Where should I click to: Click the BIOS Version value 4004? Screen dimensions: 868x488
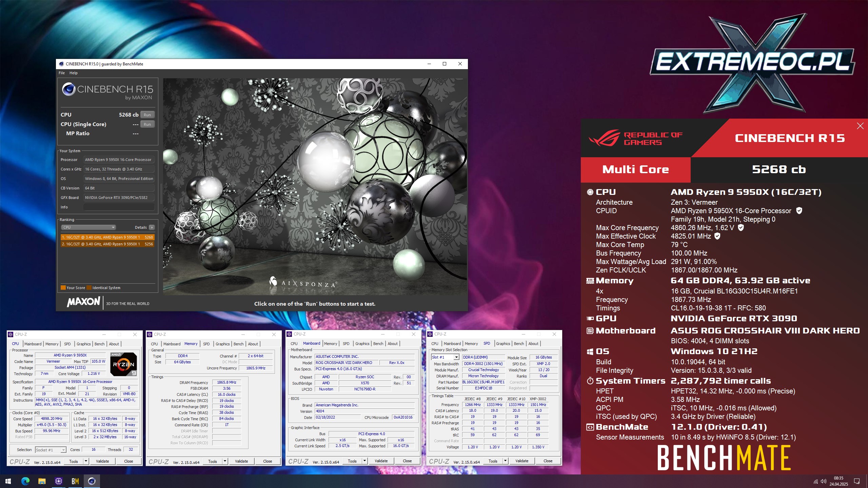click(x=364, y=411)
